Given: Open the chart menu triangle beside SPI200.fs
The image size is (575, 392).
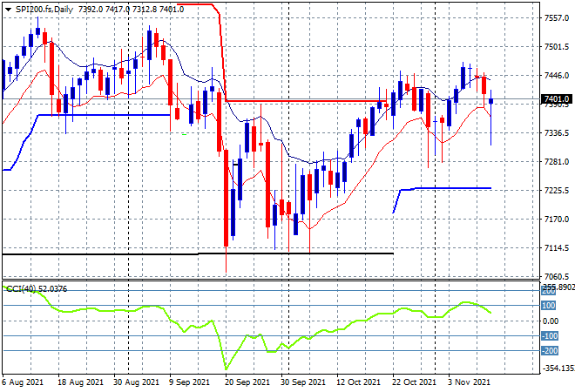Looking at the screenshot, I should click(8, 10).
